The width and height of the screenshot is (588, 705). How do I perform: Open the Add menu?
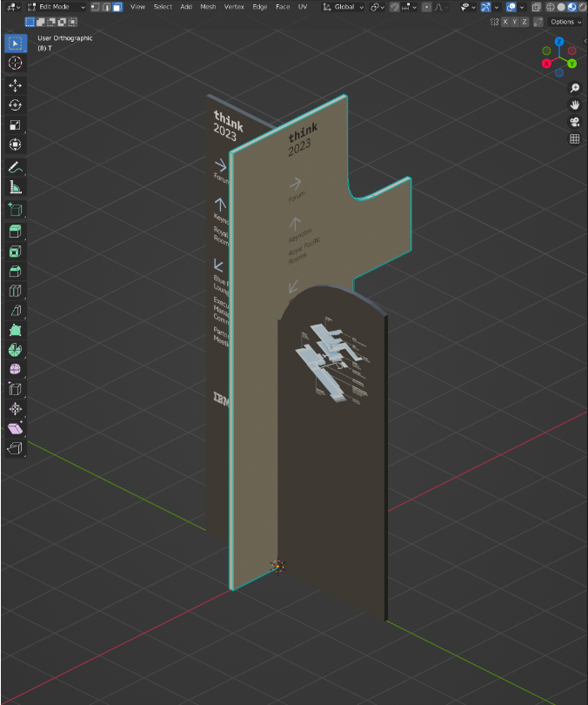[186, 7]
